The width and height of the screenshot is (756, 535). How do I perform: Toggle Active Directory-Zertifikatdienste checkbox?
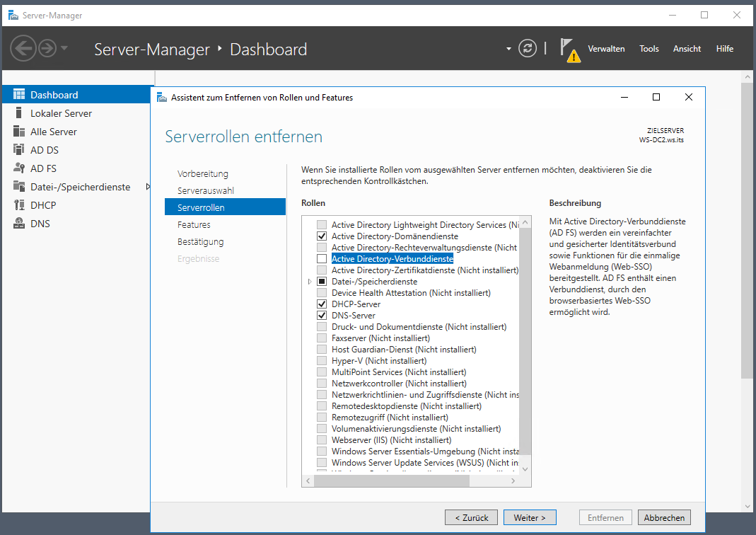coord(322,270)
